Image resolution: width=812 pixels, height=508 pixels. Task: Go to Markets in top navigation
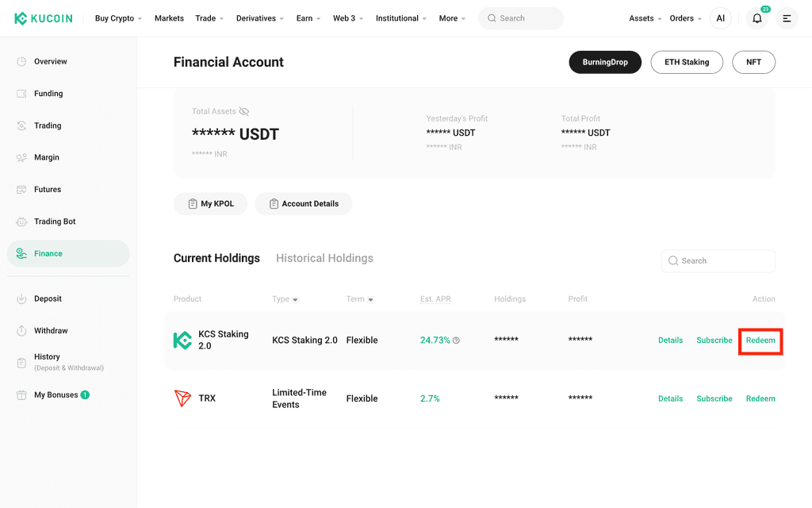tap(169, 18)
